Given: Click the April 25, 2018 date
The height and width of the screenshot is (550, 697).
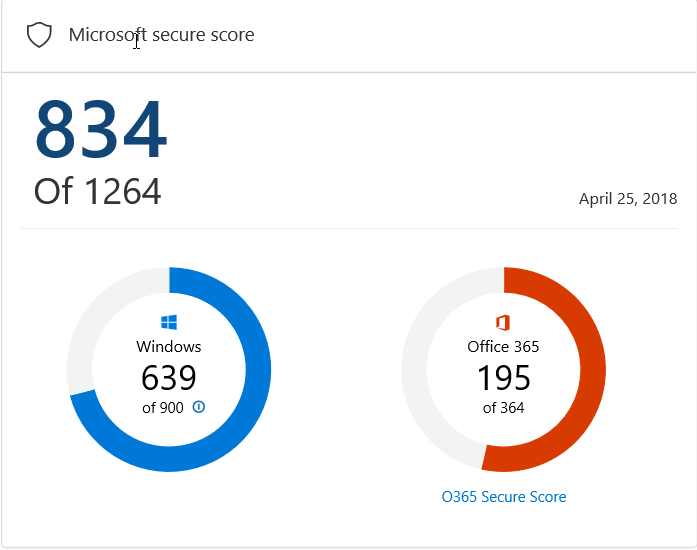Looking at the screenshot, I should pyautogui.click(x=627, y=199).
